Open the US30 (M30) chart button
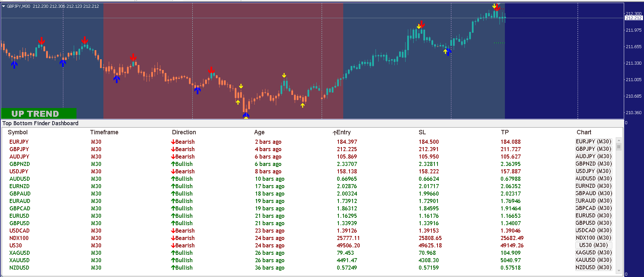 tap(593, 245)
